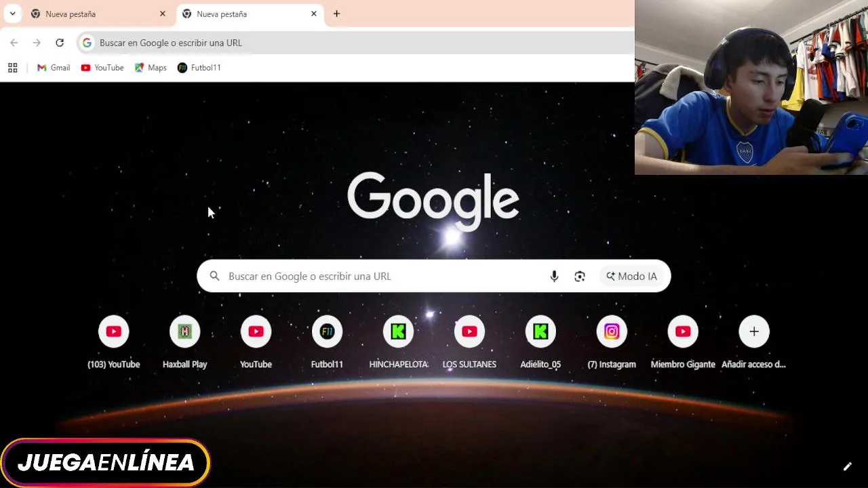Viewport: 868px width, 488px height.
Task: Close the first Nueva pestaña tab
Action: tap(162, 14)
